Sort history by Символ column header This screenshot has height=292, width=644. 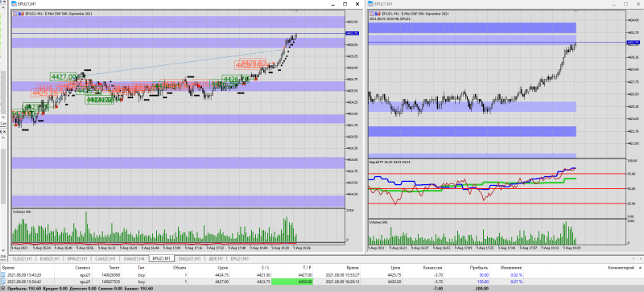80,267
